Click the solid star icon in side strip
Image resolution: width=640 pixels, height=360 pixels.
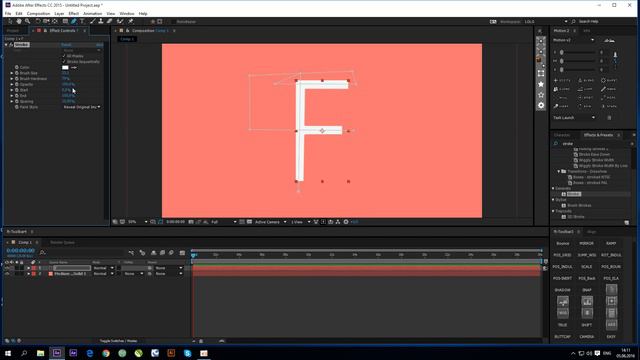click(541, 84)
